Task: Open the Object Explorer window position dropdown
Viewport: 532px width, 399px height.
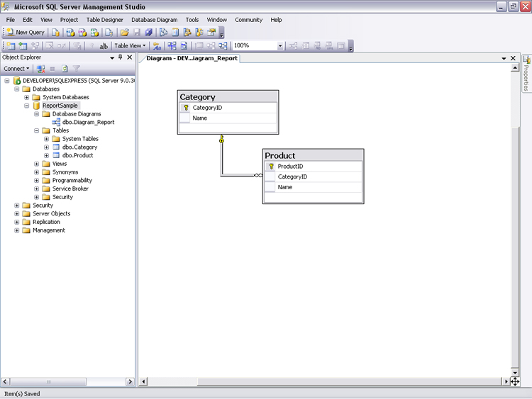Action: click(x=112, y=58)
